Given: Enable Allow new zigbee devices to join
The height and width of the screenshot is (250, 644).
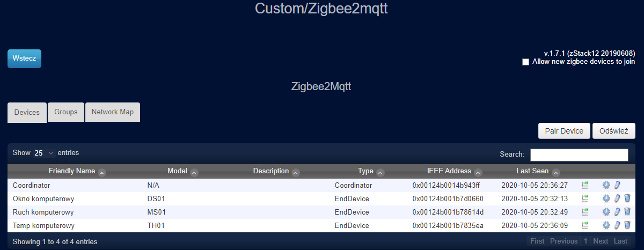Looking at the screenshot, I should (x=526, y=62).
